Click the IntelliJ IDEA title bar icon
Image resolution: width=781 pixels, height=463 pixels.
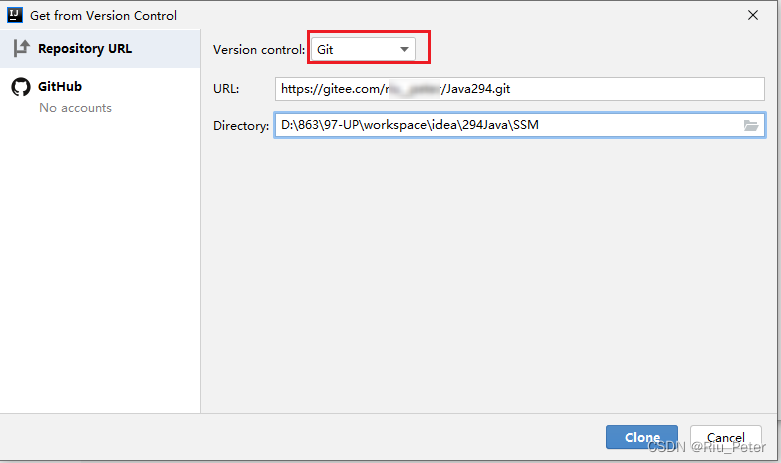[15, 15]
